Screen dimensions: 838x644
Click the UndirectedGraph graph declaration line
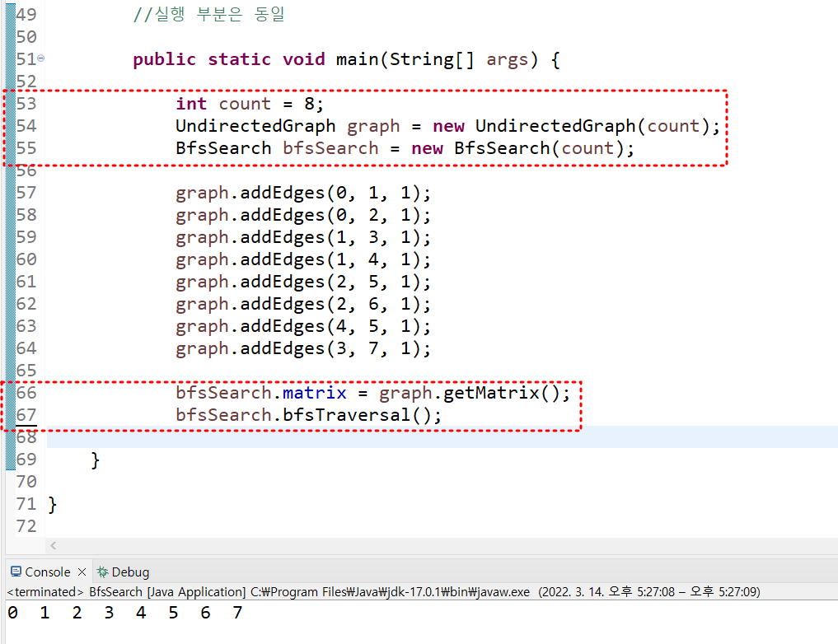[448, 126]
